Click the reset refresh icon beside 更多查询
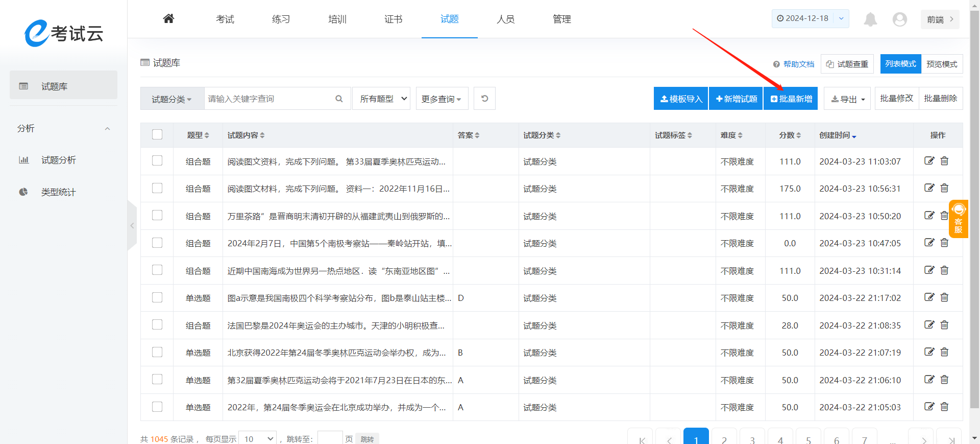The width and height of the screenshot is (980, 444). coord(484,99)
